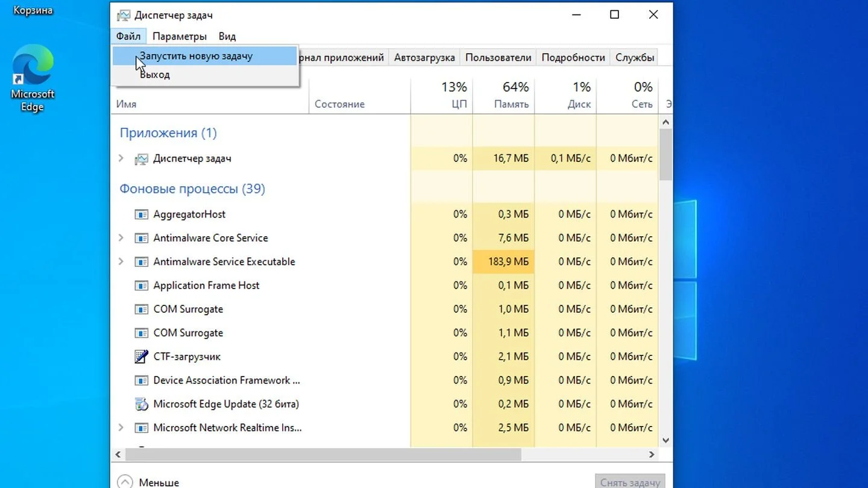
Task: Select Диспетчер задач process icon
Action: pyautogui.click(x=141, y=159)
